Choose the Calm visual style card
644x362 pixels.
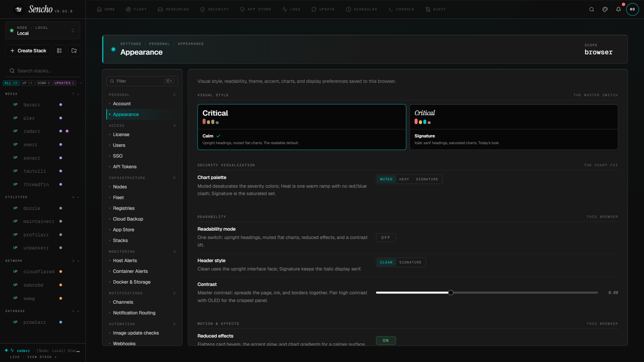[302, 127]
